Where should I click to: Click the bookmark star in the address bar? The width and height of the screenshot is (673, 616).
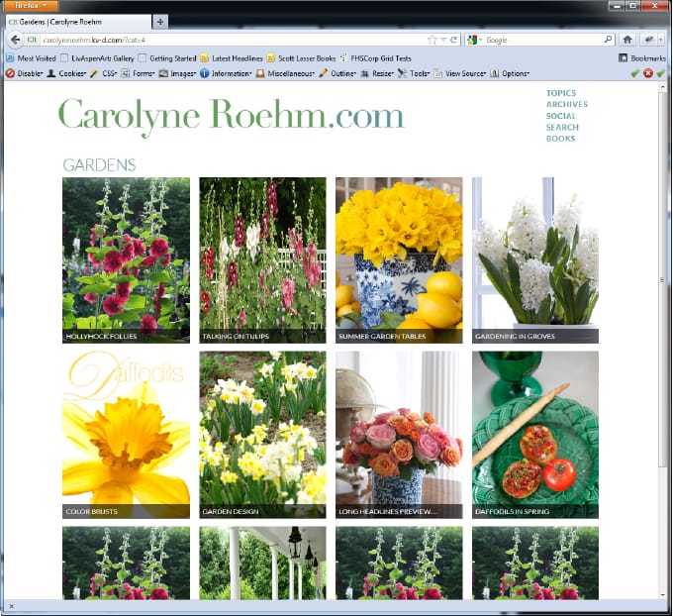(x=432, y=40)
